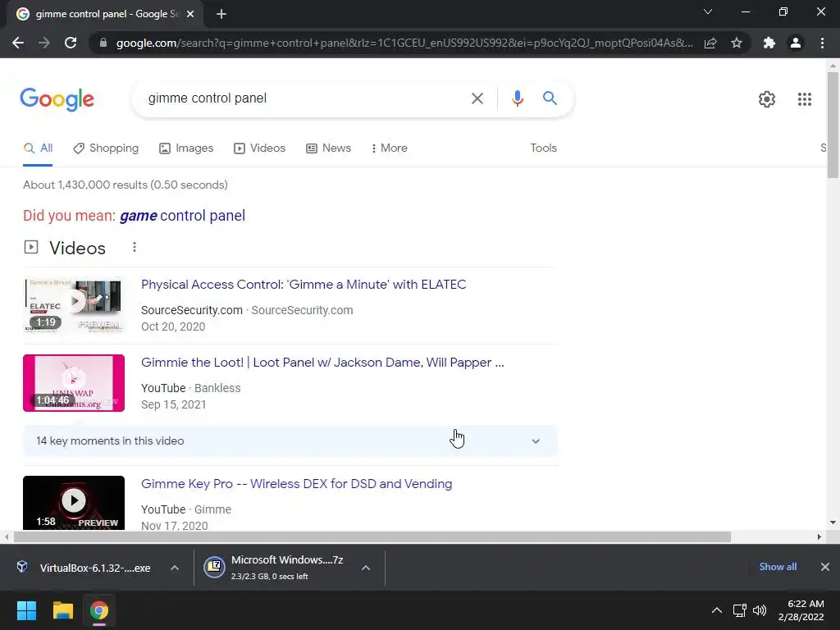
Task: Show hidden system tray icons
Action: (716, 610)
